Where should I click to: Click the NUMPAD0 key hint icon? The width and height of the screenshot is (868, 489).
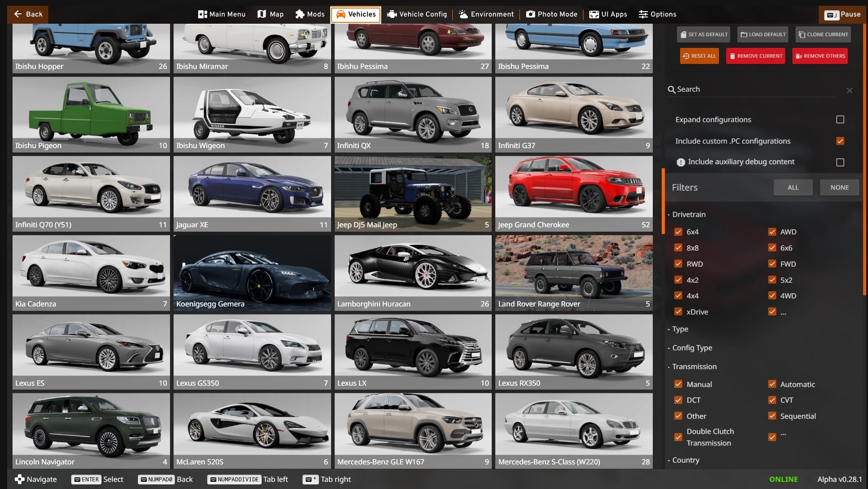156,480
